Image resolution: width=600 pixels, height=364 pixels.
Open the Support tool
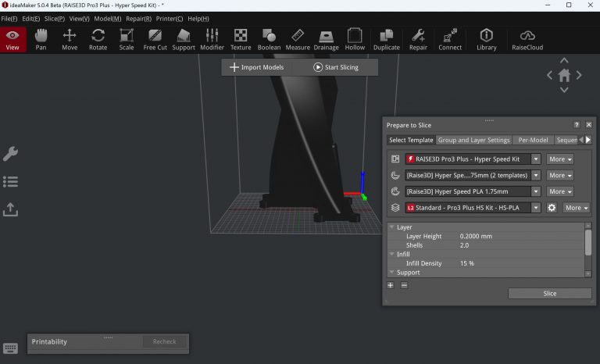(x=184, y=39)
